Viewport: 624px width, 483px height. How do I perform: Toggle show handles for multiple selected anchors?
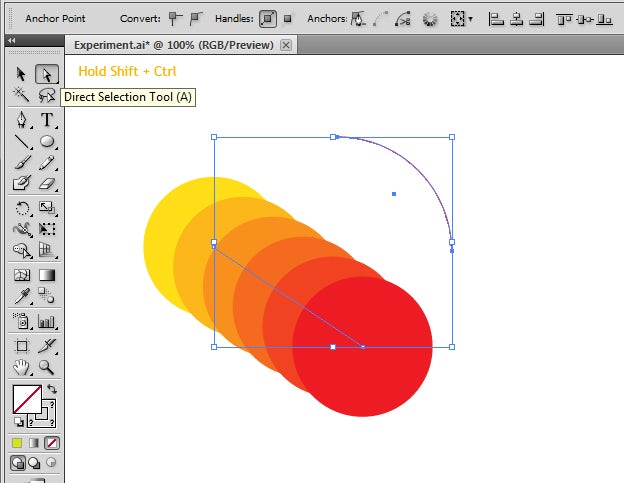coord(268,18)
